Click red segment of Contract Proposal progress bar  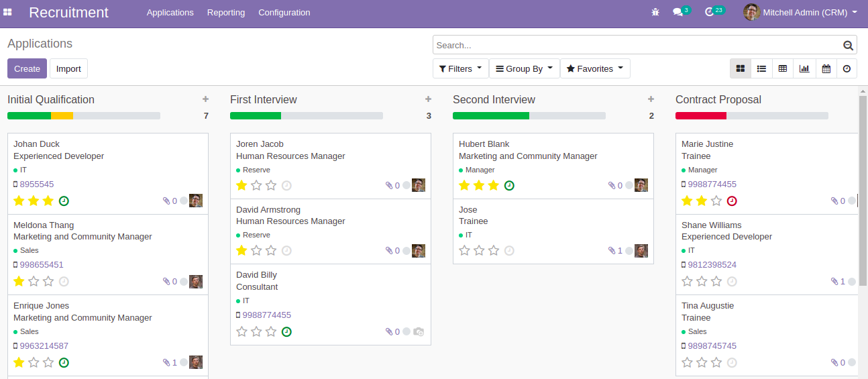701,115
